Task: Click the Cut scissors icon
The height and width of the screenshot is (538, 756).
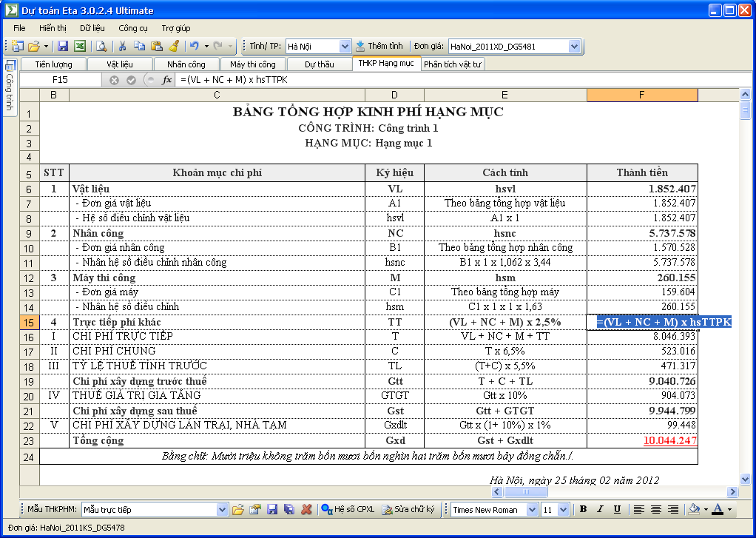Action: coord(123,46)
